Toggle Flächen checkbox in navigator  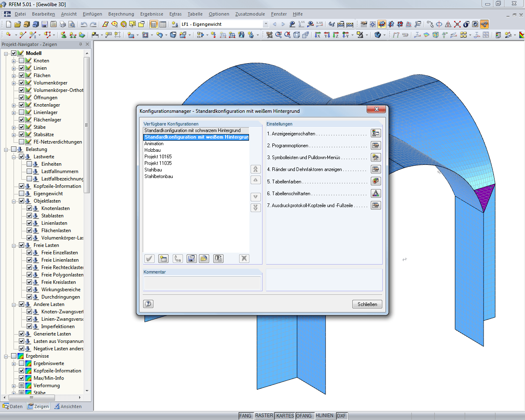coord(22,75)
